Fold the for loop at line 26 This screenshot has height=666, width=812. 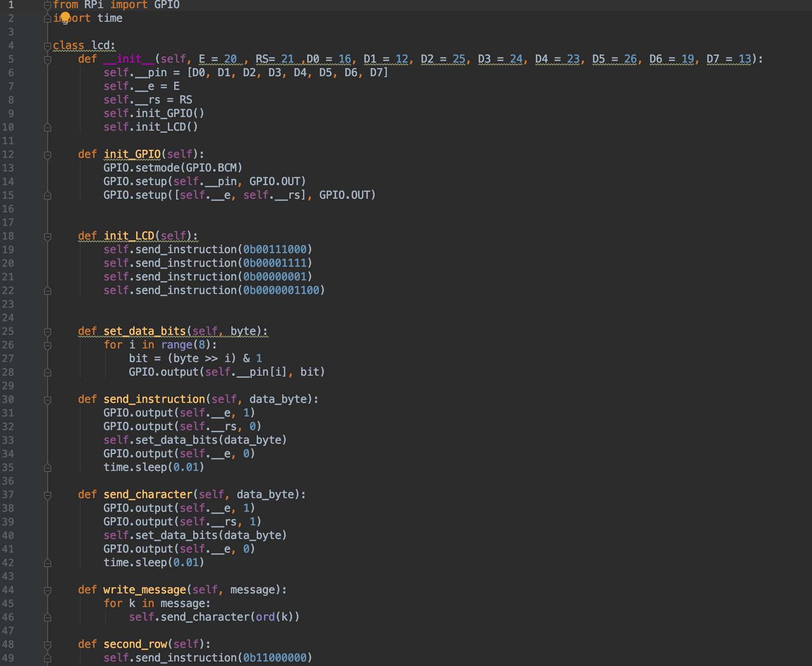[47, 345]
